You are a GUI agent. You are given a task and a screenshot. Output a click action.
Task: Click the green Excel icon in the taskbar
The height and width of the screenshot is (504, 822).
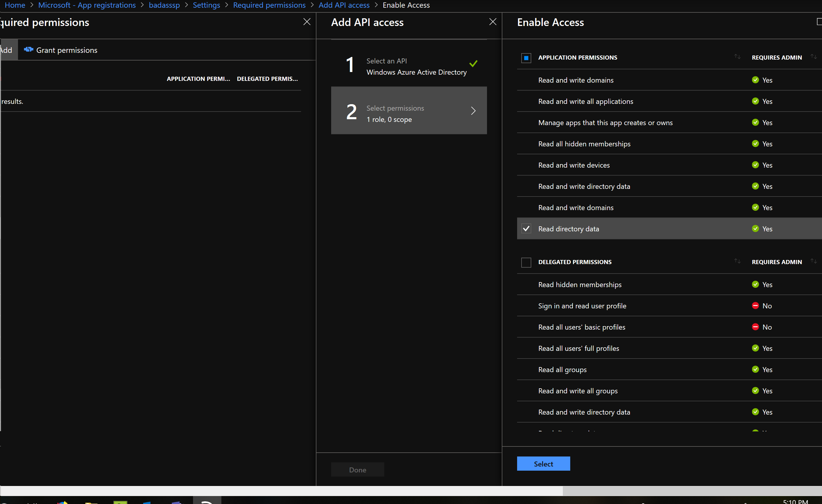(x=120, y=501)
